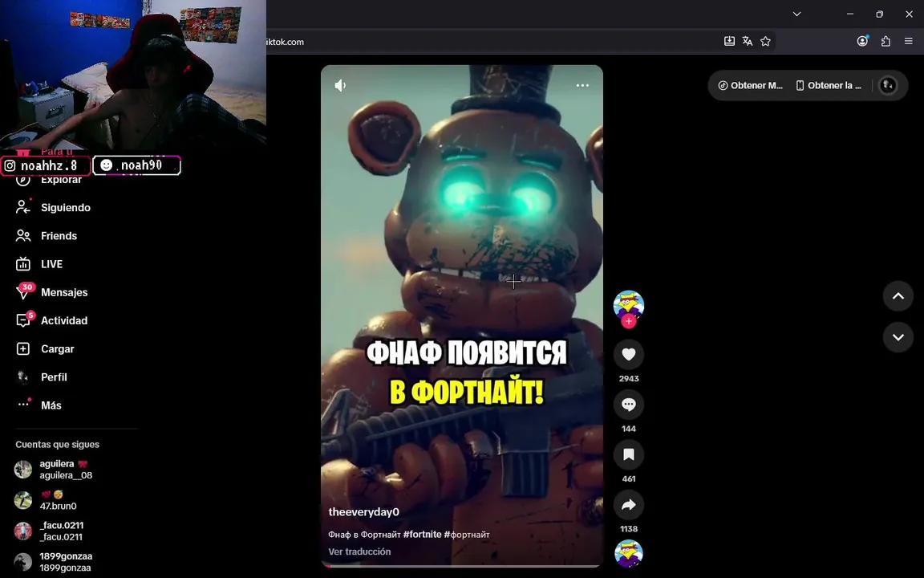Click the 461 saves count
This screenshot has height=578, width=924.
pos(629,479)
